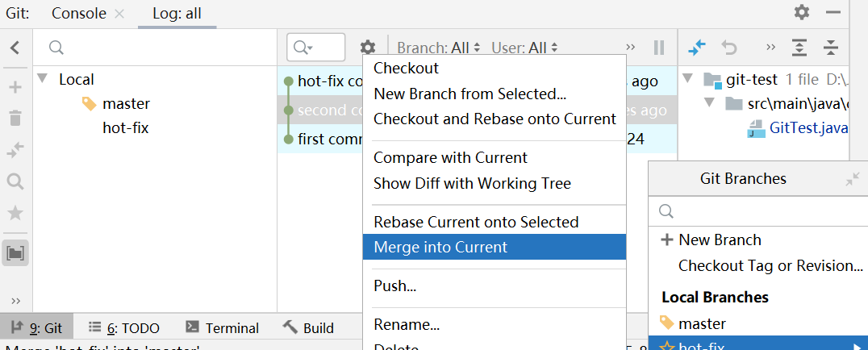Click the branch search field

tap(155, 48)
